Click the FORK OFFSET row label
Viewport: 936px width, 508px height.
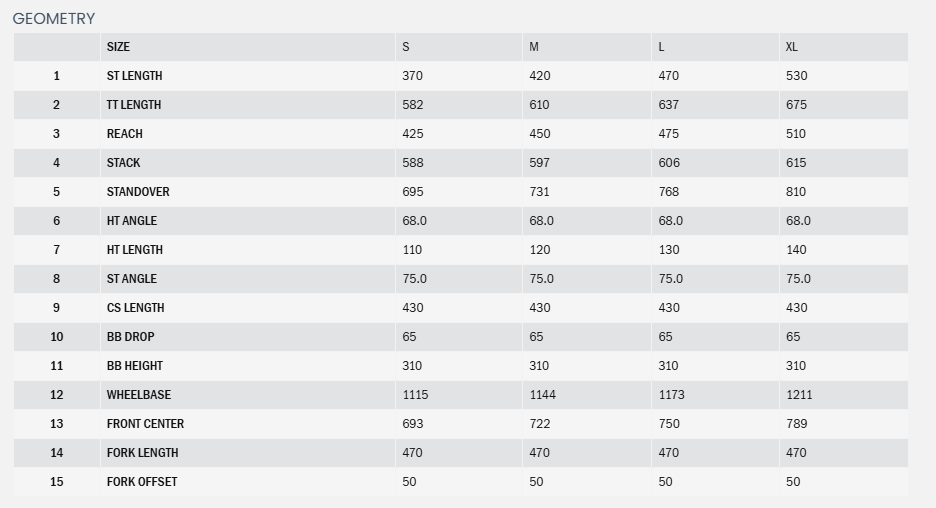[x=142, y=482]
